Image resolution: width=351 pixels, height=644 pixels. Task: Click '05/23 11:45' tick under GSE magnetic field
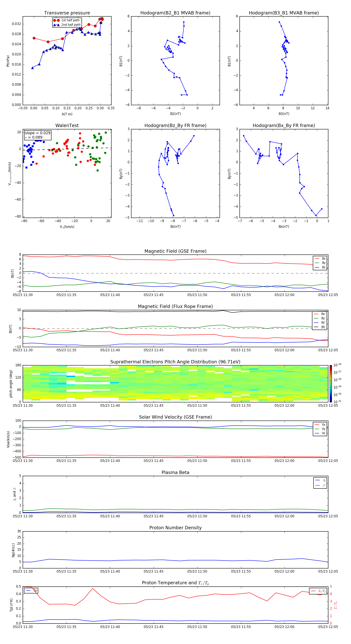[x=153, y=295]
